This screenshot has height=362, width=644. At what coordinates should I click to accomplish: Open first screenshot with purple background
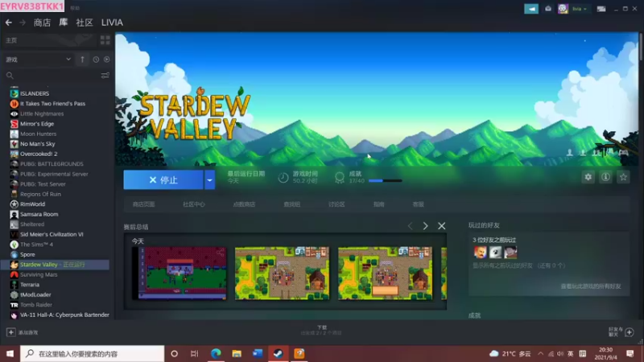click(180, 273)
